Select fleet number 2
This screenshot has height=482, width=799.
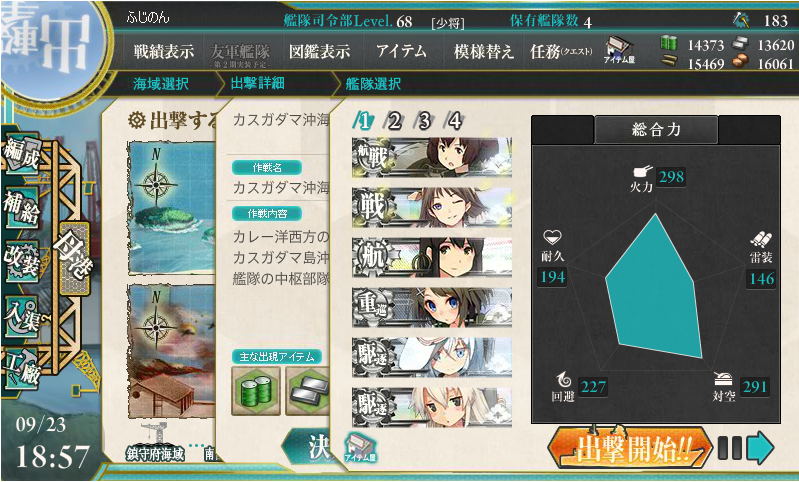pyautogui.click(x=394, y=121)
